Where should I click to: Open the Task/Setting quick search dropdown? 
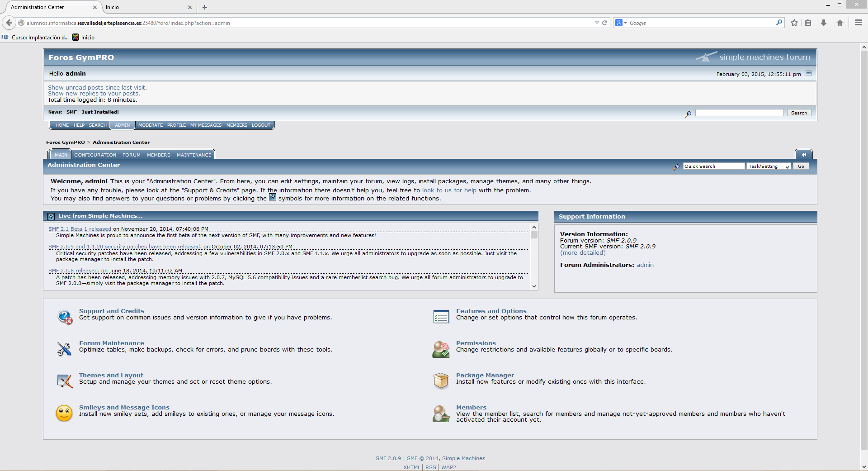click(x=769, y=167)
